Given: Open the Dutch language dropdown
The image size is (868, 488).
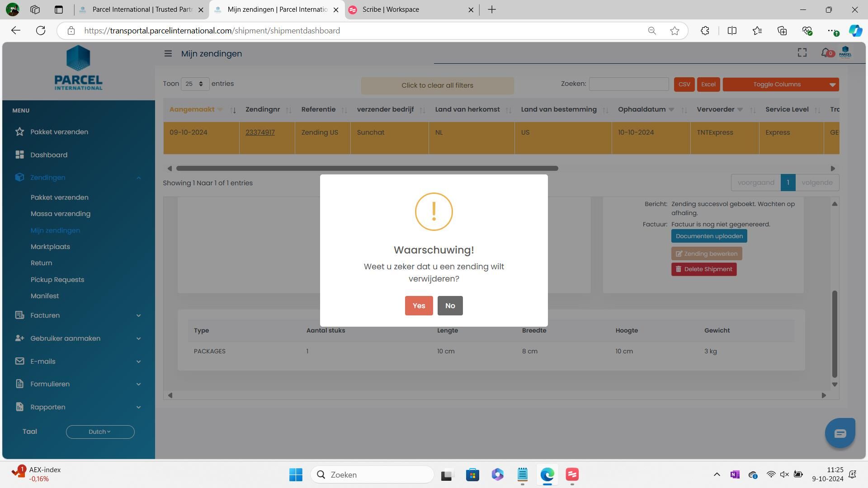Looking at the screenshot, I should coord(100,432).
